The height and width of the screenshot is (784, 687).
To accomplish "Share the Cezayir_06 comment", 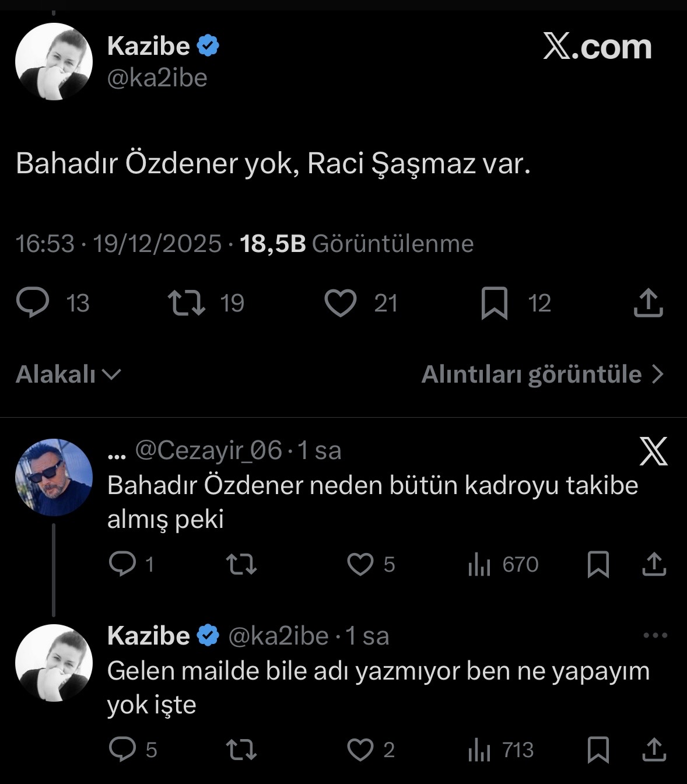I will (654, 564).
